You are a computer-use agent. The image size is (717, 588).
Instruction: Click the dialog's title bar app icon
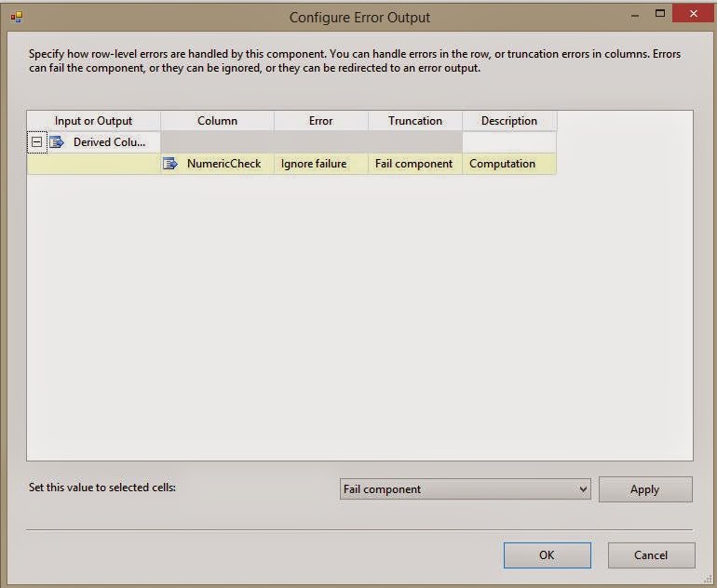point(17,17)
